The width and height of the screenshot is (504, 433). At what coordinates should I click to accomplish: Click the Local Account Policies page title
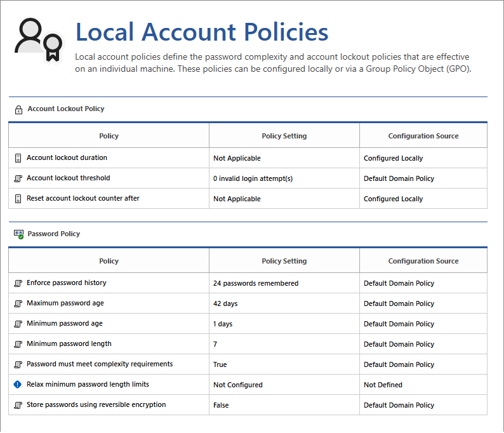point(201,32)
